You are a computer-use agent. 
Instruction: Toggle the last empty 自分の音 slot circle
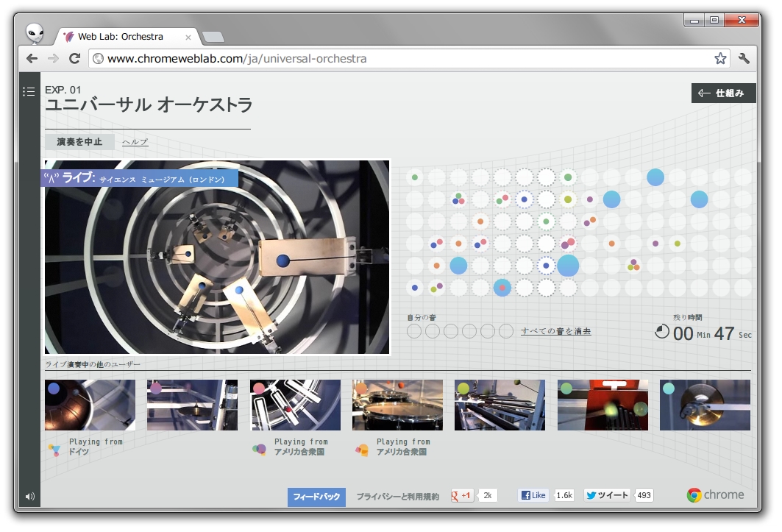pos(506,331)
